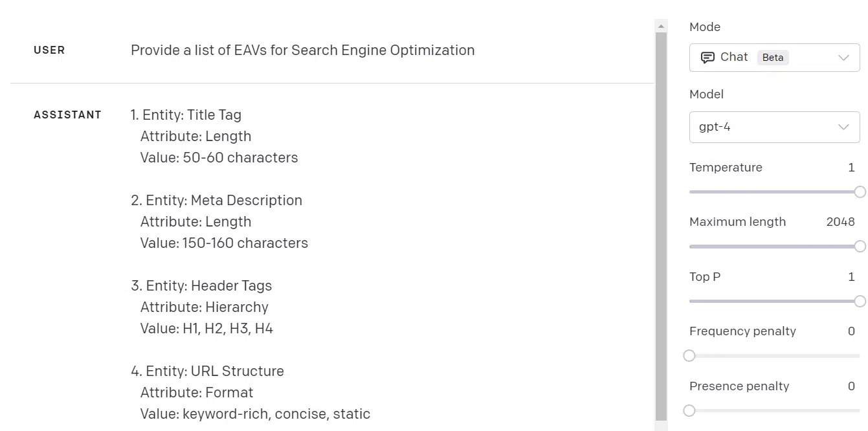Edit the Maximum length 2048 value
Image resolution: width=868 pixels, height=431 pixels.
pos(840,222)
